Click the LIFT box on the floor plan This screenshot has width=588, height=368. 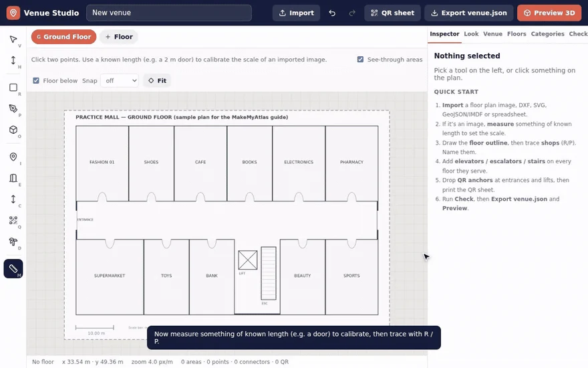pos(247,260)
